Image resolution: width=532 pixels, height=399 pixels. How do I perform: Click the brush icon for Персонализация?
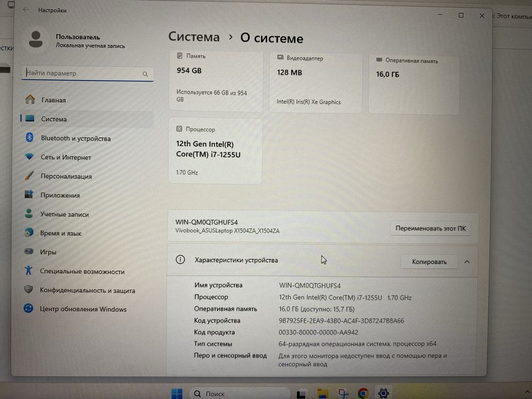tap(29, 176)
